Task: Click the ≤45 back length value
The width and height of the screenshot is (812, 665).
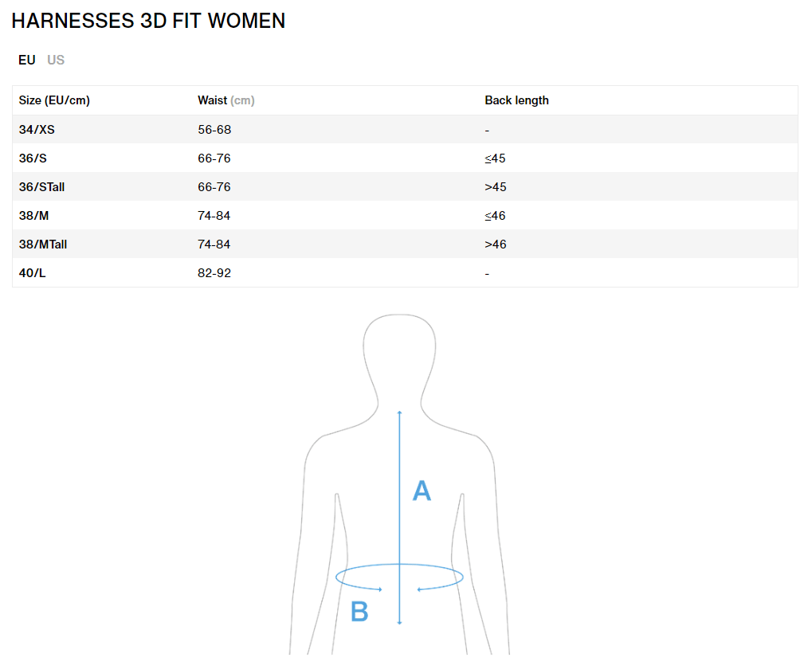Action: click(x=495, y=158)
